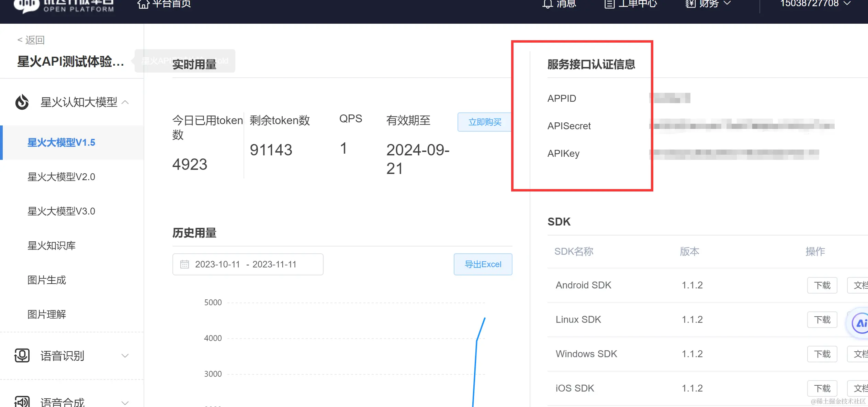Open the finance menu icon
868x407 pixels.
pyautogui.click(x=690, y=3)
